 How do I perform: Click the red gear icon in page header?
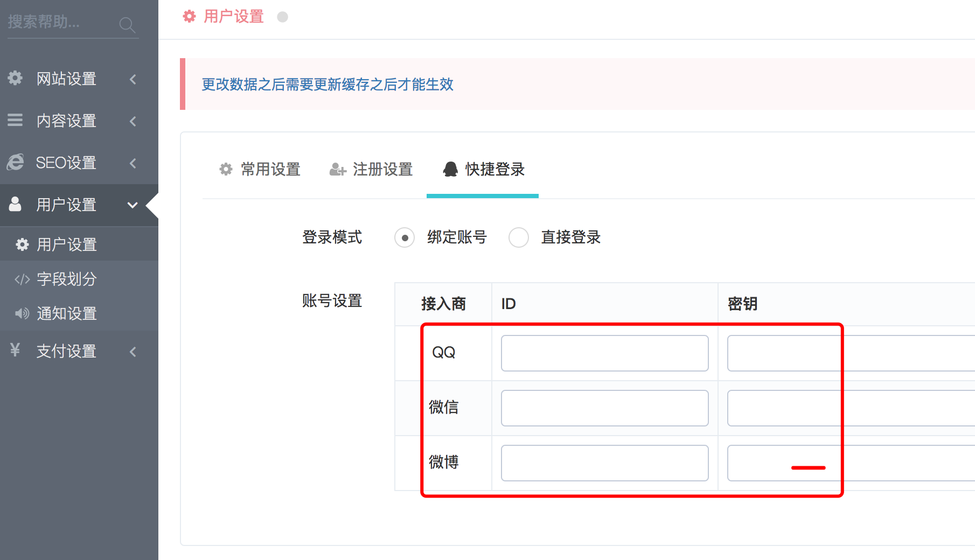[x=189, y=17]
